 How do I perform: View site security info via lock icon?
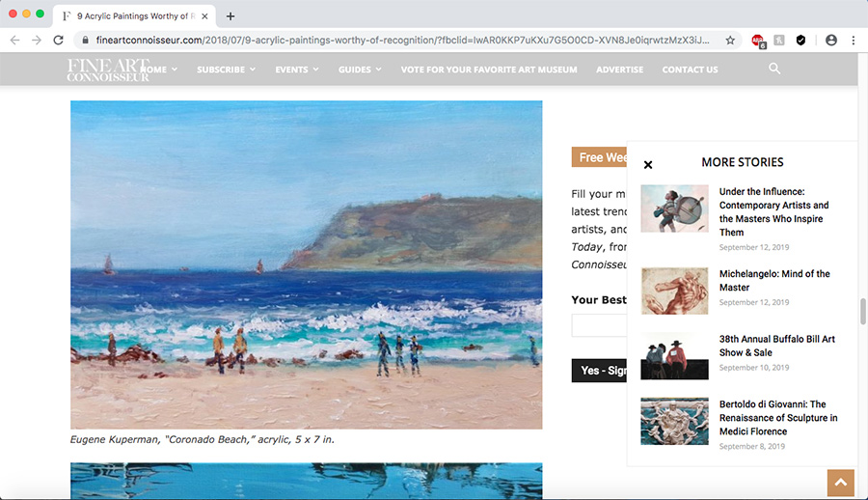[85, 40]
